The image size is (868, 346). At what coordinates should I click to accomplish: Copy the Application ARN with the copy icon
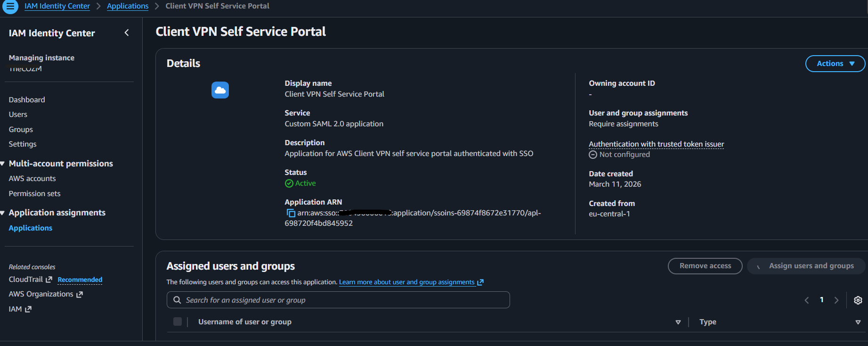pos(291,213)
